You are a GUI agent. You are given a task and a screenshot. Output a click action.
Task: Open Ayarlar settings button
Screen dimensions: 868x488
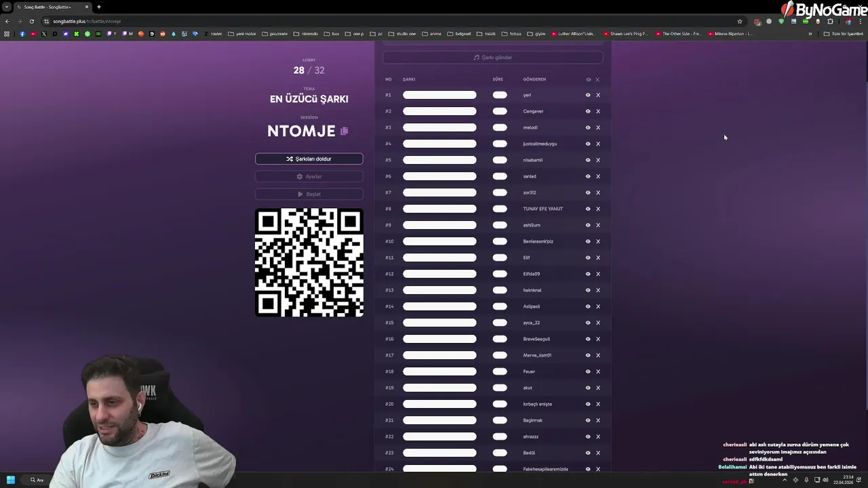point(309,176)
